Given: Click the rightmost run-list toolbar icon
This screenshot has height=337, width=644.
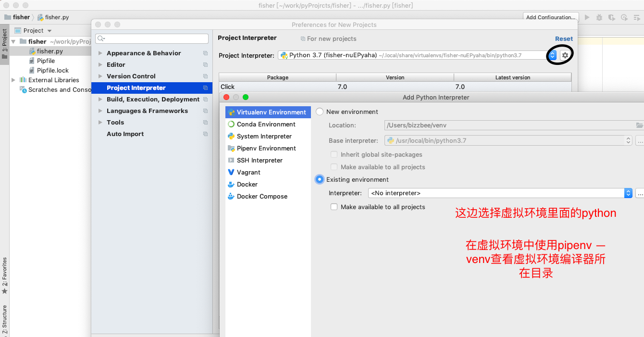Looking at the screenshot, I should [637, 17].
